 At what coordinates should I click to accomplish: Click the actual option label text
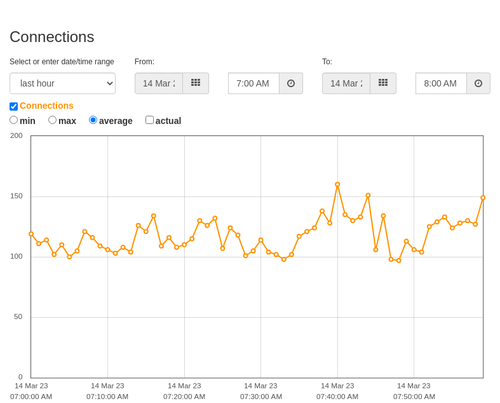tap(168, 121)
